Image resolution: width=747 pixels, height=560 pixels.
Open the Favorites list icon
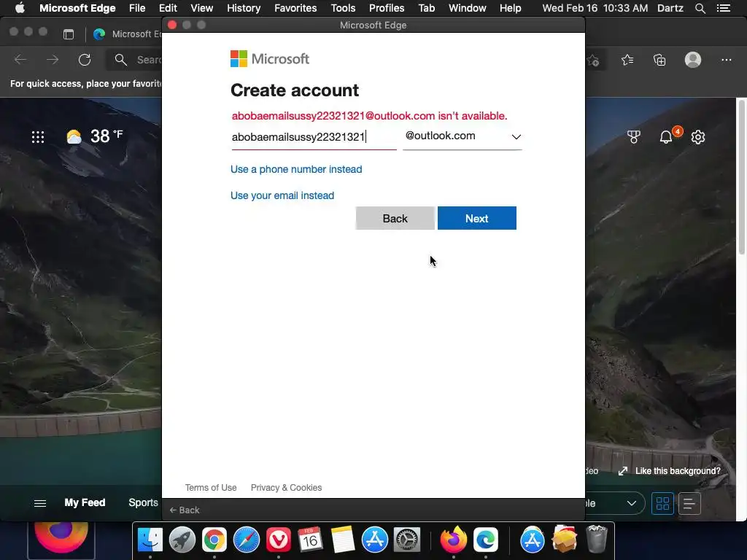[x=627, y=60]
